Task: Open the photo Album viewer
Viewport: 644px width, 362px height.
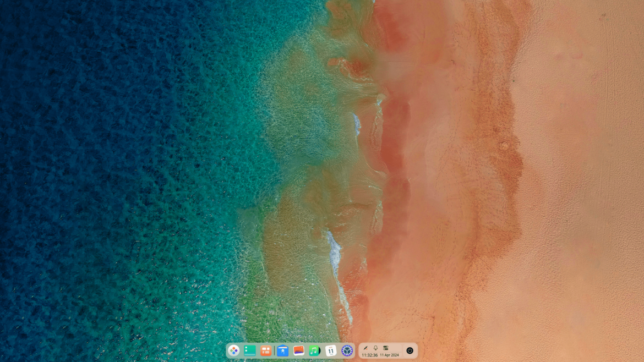Action: pos(298,350)
